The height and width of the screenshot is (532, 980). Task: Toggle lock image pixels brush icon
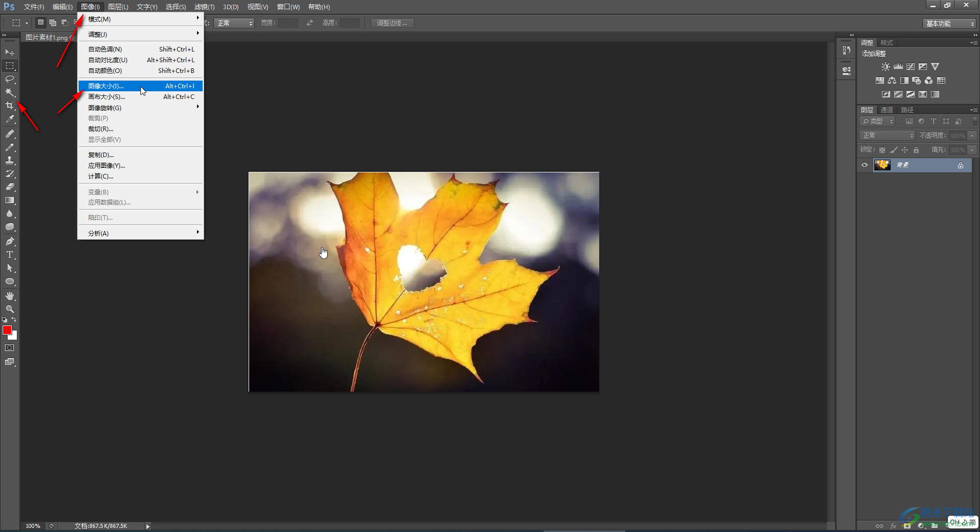[893, 150]
